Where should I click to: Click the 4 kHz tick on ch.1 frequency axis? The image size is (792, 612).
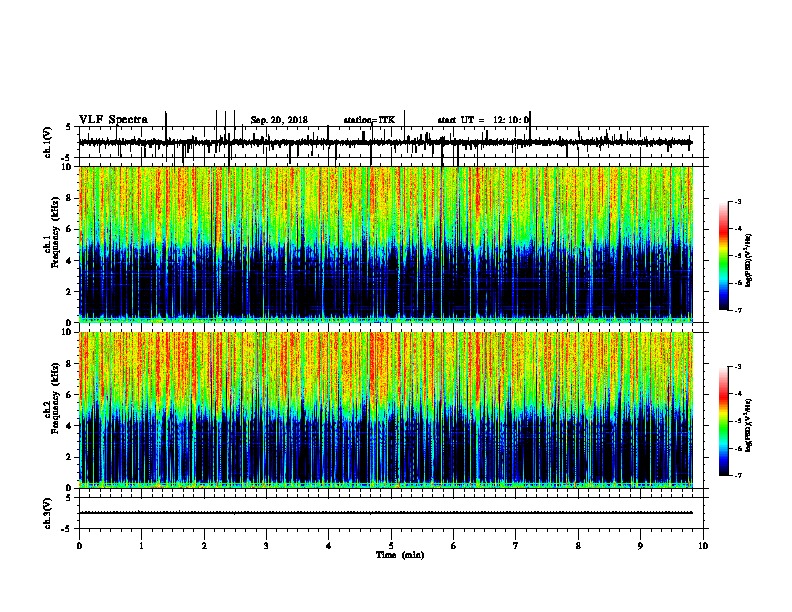pos(69,261)
